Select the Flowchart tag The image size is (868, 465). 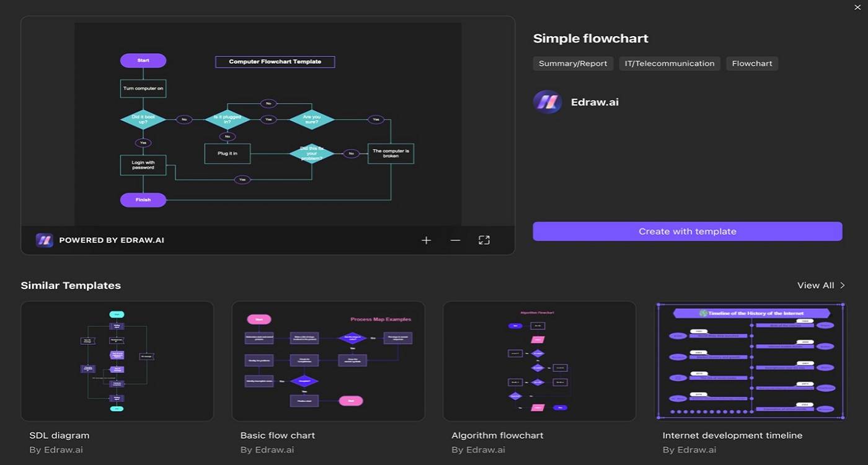[752, 63]
